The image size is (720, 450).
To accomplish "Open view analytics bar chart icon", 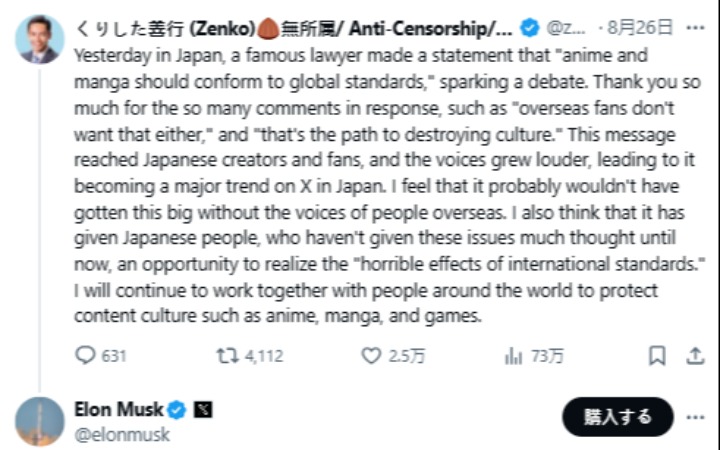I will [x=515, y=355].
